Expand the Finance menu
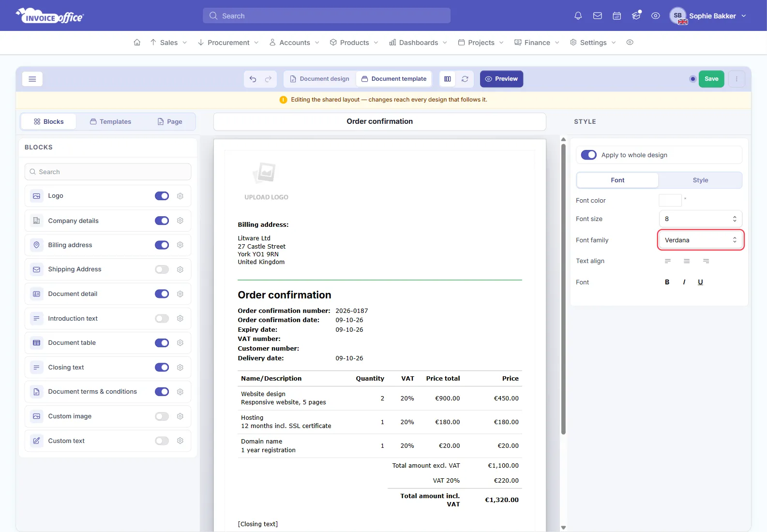 [x=537, y=43]
